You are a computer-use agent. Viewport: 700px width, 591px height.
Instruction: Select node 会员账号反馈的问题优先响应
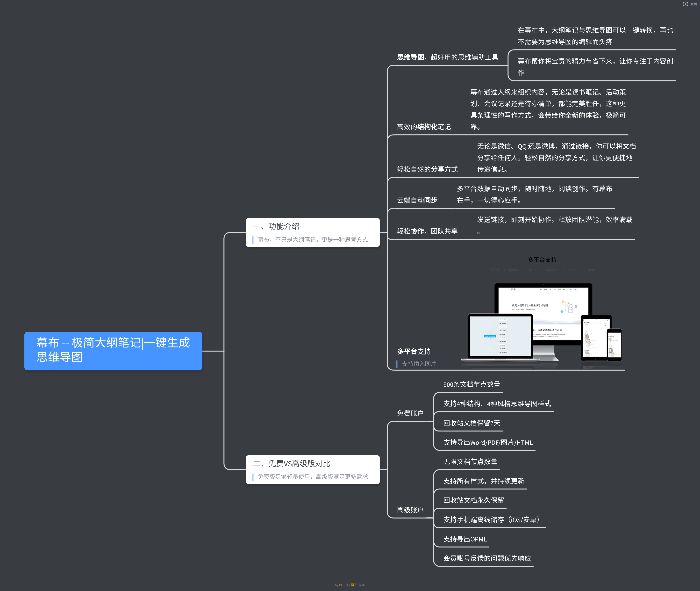487,558
